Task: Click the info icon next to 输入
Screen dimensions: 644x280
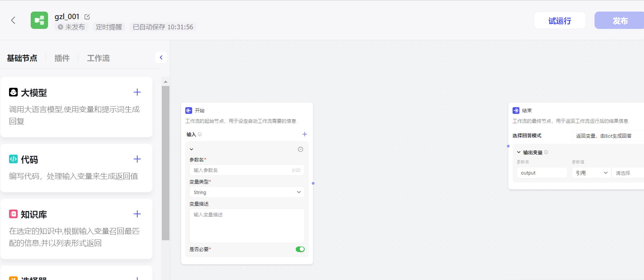Action: pos(200,134)
